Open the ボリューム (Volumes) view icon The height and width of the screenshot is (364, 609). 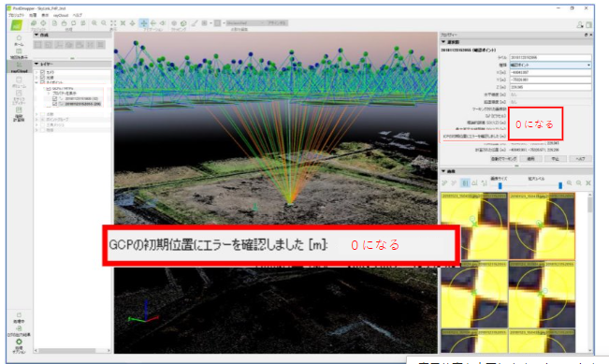pyautogui.click(x=19, y=82)
